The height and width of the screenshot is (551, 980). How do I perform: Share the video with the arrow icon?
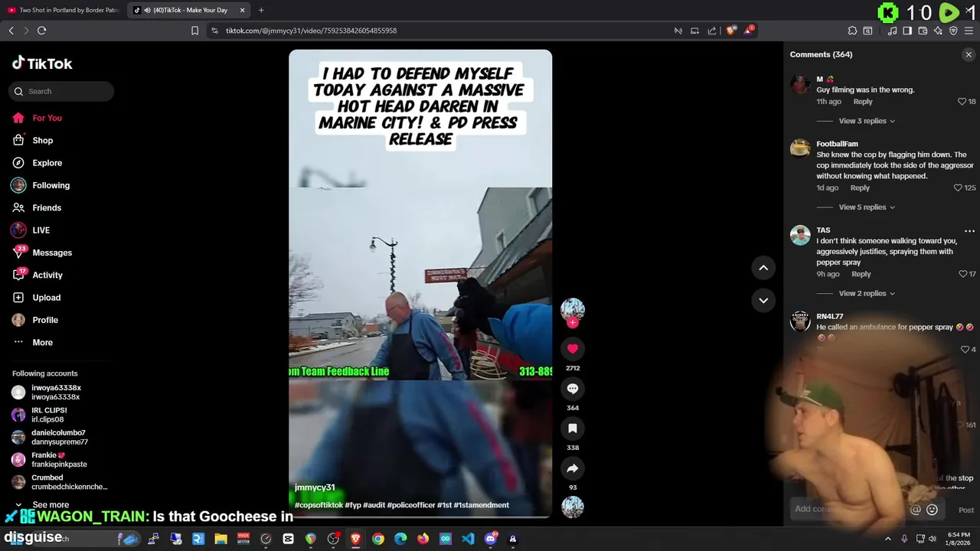pos(572,468)
